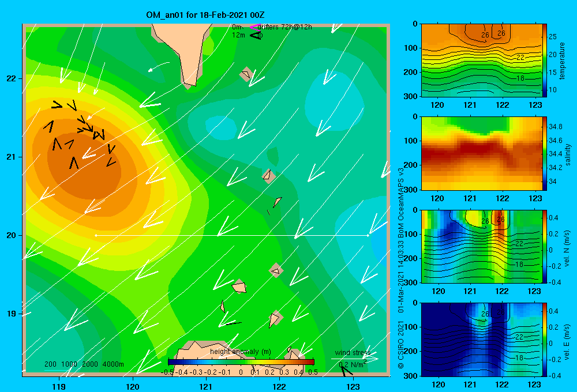Click the height anomaly colorbar
This screenshot has width=577, height=392.
(241, 362)
